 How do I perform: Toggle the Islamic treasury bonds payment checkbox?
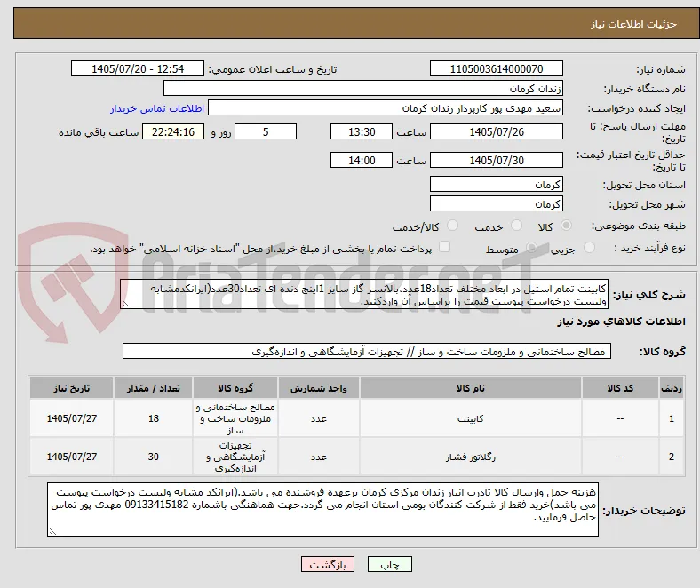click(445, 247)
